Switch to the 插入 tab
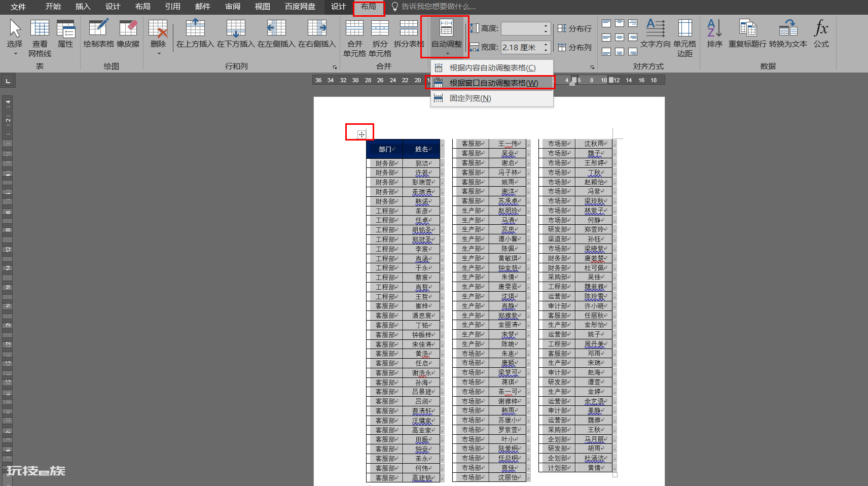This screenshot has height=486, width=868. (x=83, y=7)
